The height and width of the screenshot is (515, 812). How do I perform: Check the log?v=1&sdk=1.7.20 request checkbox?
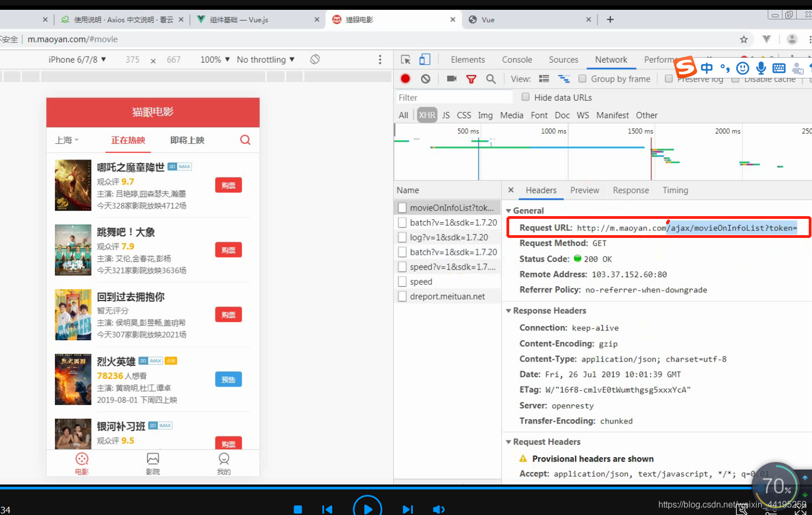[x=402, y=237]
